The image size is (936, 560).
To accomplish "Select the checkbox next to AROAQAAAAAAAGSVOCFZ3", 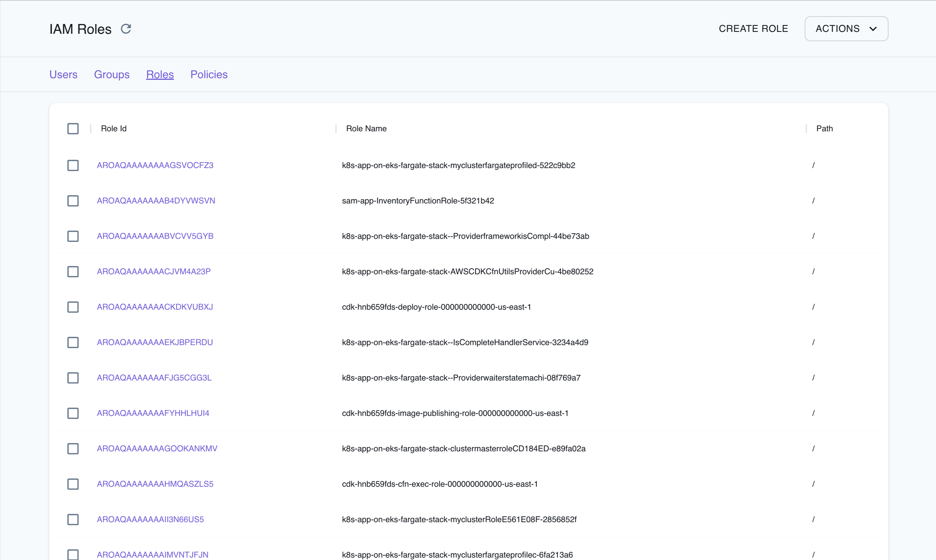I will 73,165.
